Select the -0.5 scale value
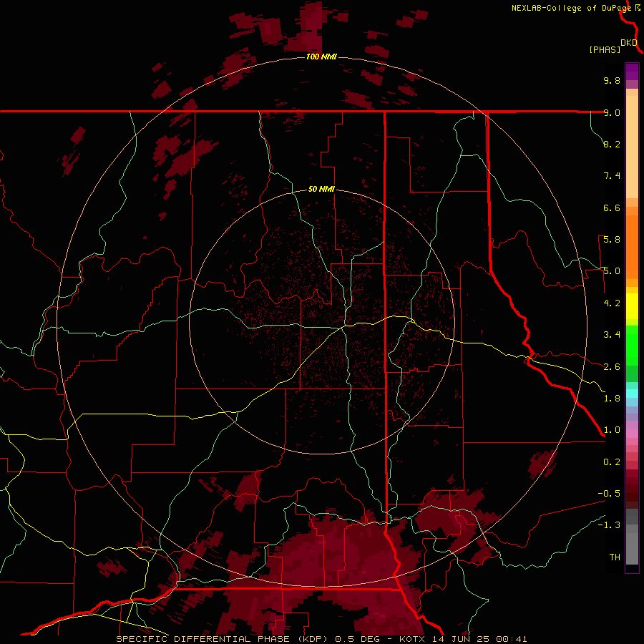 click(x=609, y=494)
